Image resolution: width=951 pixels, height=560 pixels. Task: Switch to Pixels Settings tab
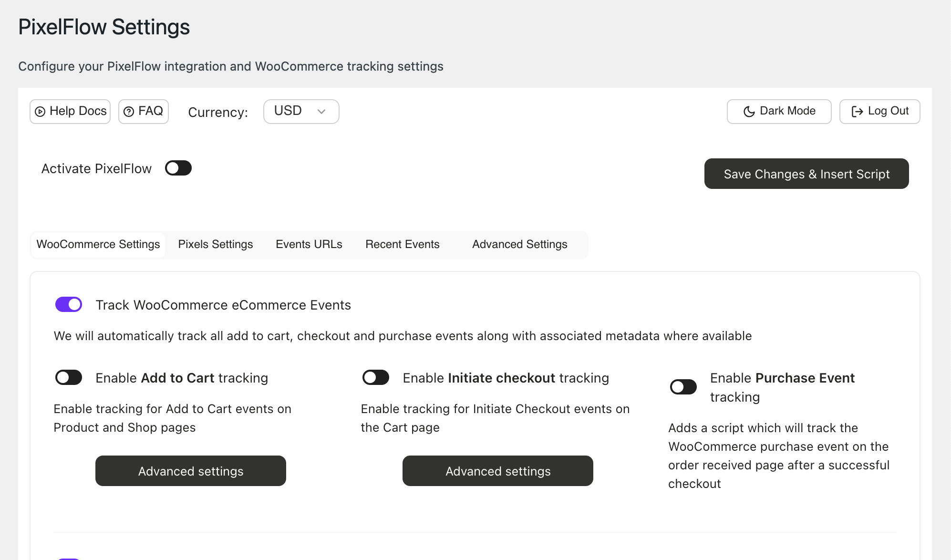(215, 244)
